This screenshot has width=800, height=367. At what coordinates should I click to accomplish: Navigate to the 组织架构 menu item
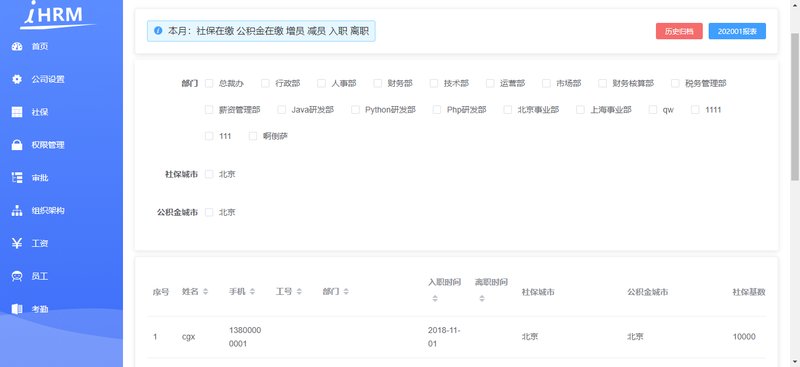coord(61,210)
